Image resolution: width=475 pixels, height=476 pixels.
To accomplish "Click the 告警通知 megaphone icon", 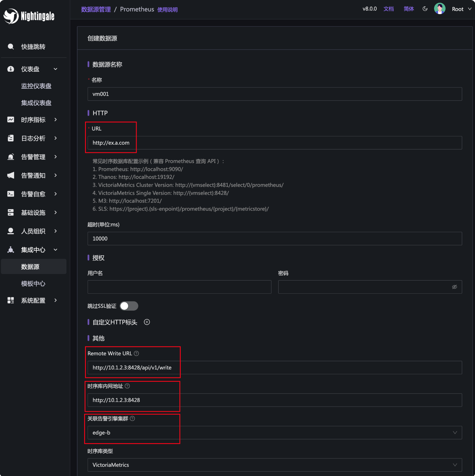I will (x=11, y=175).
